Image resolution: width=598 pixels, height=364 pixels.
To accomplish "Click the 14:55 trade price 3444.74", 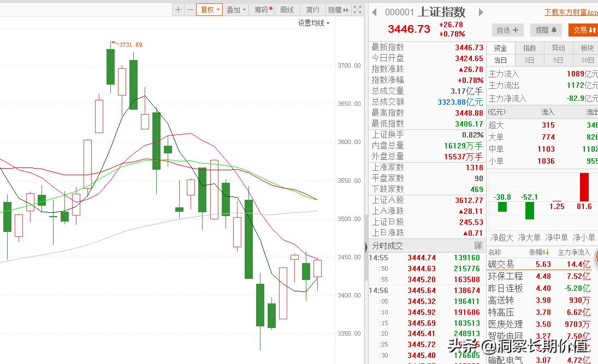I will [422, 258].
